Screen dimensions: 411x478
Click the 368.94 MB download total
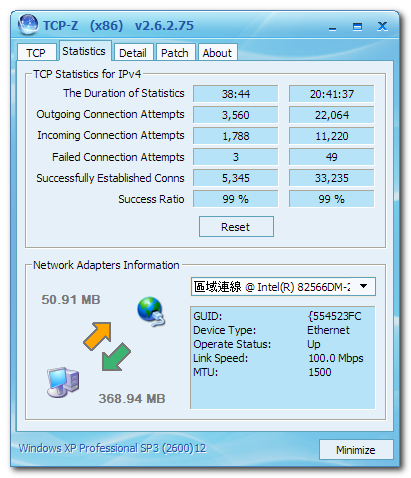132,398
